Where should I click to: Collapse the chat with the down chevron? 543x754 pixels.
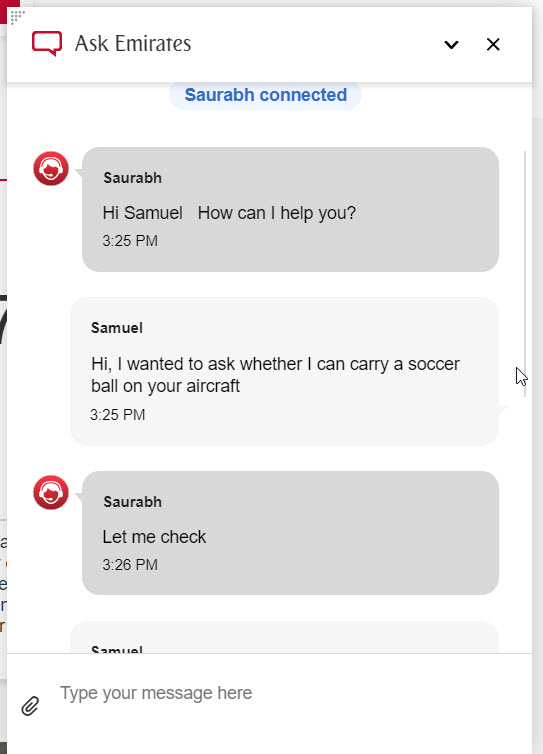pyautogui.click(x=451, y=45)
